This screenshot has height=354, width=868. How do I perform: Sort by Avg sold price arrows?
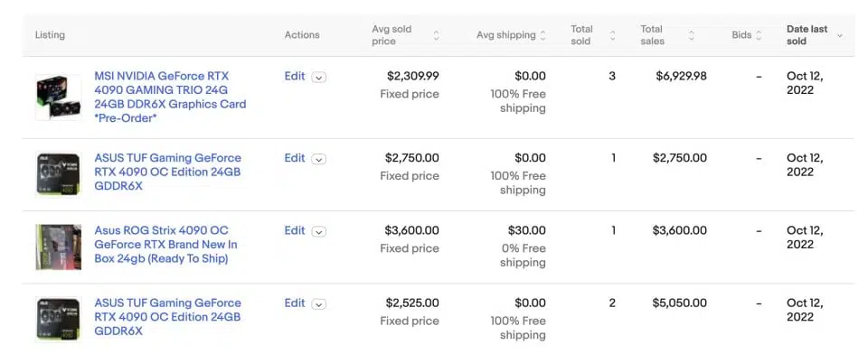click(x=436, y=35)
